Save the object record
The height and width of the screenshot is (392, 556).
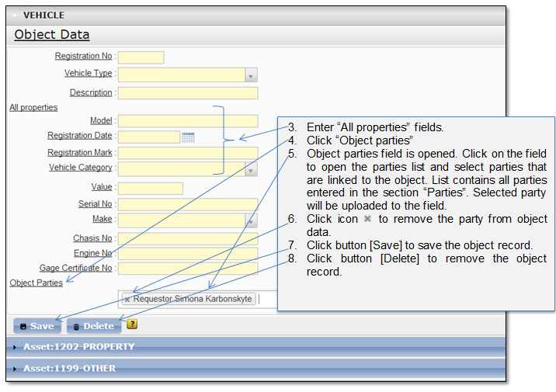(37, 326)
